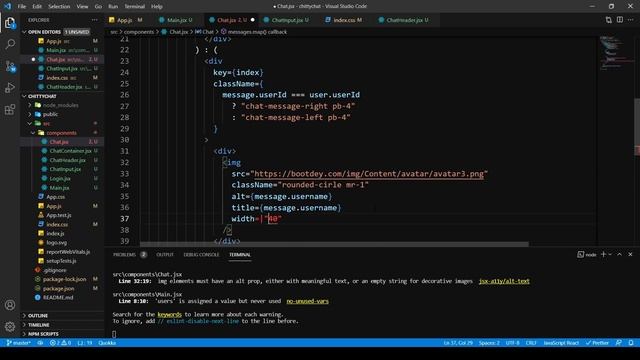This screenshot has height=360, width=640.
Task: Open notifications bell in status bar
Action: click(x=631, y=343)
